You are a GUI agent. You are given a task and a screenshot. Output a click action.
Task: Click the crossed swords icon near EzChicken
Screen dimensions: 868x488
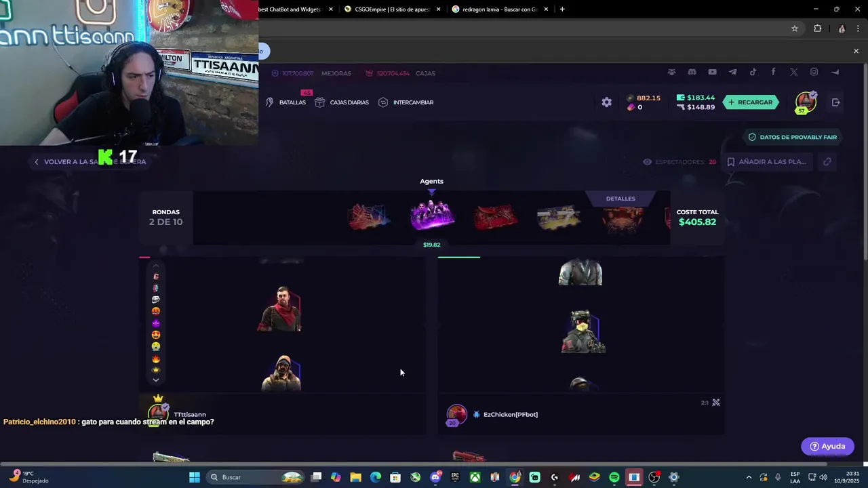(715, 403)
